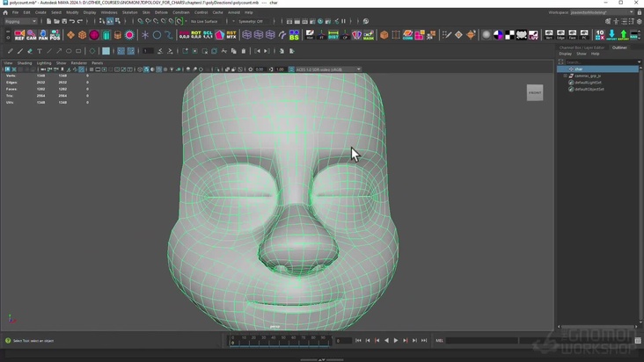Click the IMPORT arrow shelf icon
This screenshot has width=644, height=362.
click(612, 35)
